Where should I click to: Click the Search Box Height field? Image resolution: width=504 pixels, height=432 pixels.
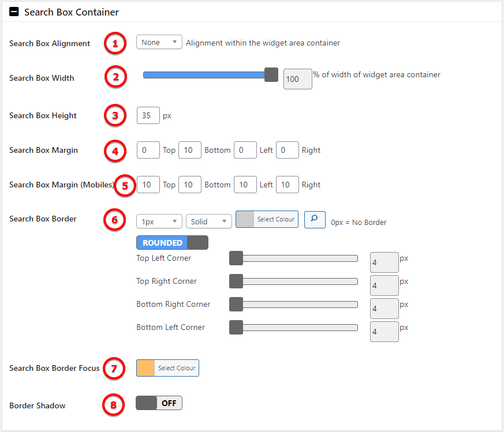coord(148,115)
